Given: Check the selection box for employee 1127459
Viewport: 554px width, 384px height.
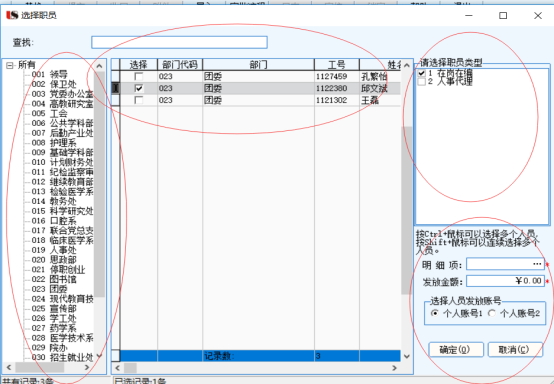Looking at the screenshot, I should (x=139, y=77).
